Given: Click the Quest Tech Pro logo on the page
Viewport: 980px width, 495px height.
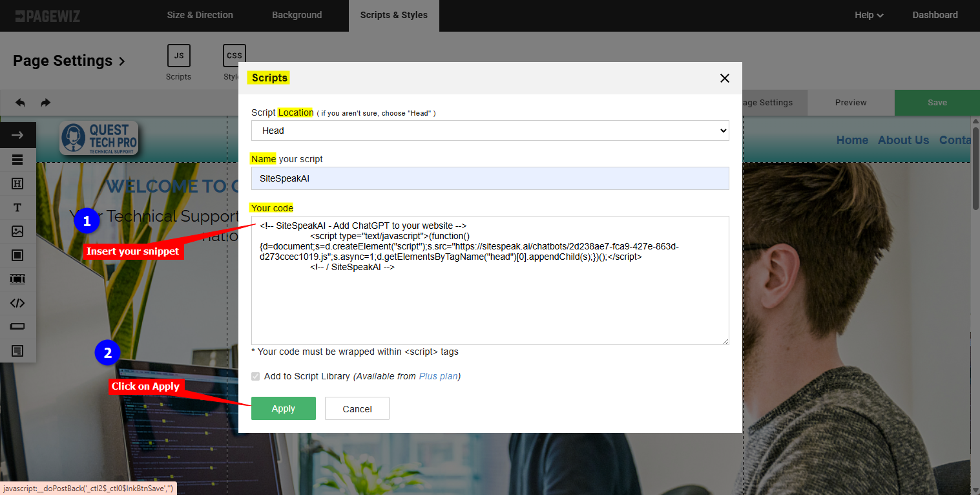Looking at the screenshot, I should tap(98, 139).
